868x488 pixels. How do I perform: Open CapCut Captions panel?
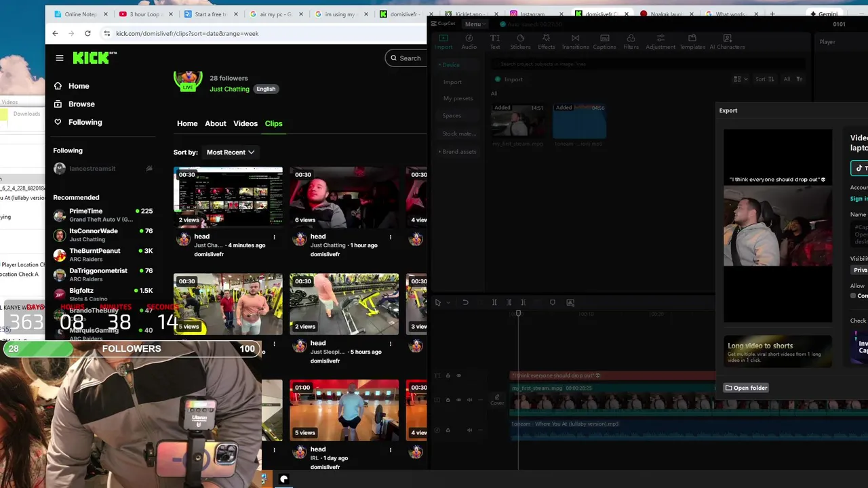(604, 42)
